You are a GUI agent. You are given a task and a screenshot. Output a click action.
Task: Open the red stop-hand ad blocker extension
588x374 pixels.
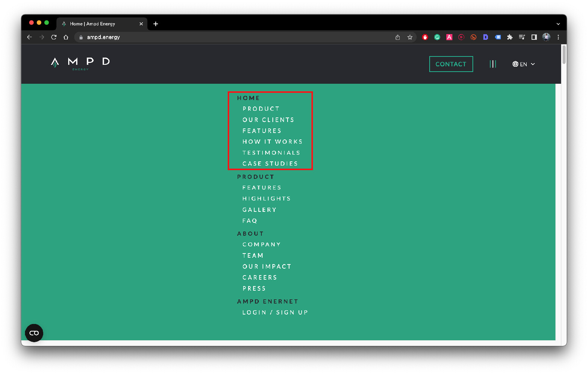[x=425, y=37]
